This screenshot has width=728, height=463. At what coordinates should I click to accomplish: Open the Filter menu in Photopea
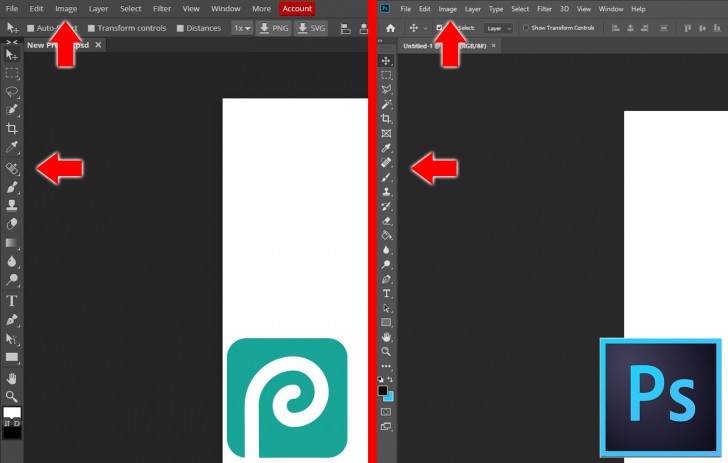(162, 9)
